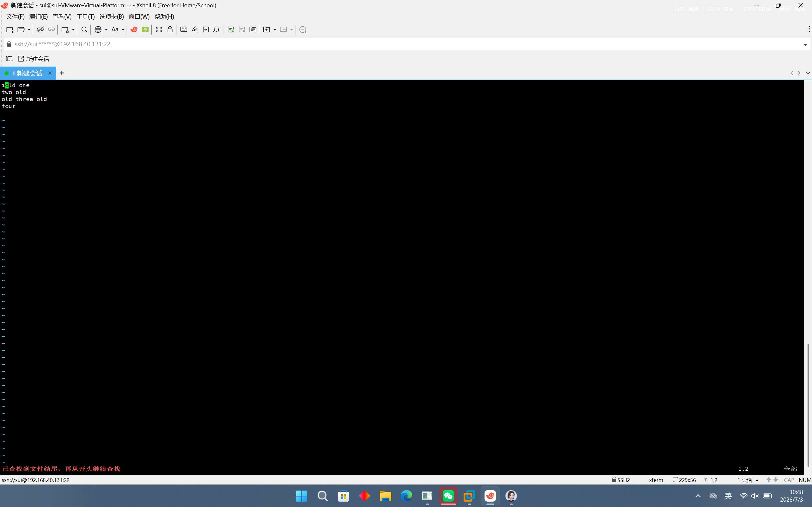The height and width of the screenshot is (507, 812).
Task: Open the Windows Start button
Action: coord(301,496)
